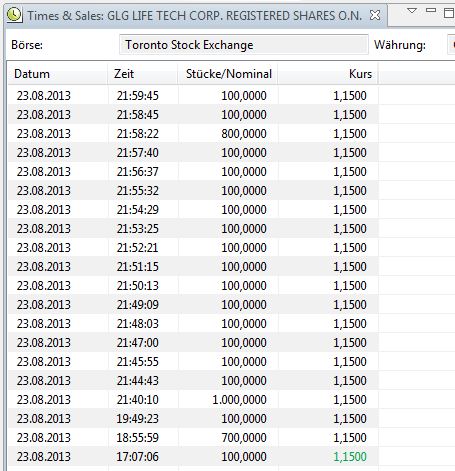Screen dimensions: 455x471
Task: Maximize the Times & Sales view panel
Action: click(x=449, y=13)
